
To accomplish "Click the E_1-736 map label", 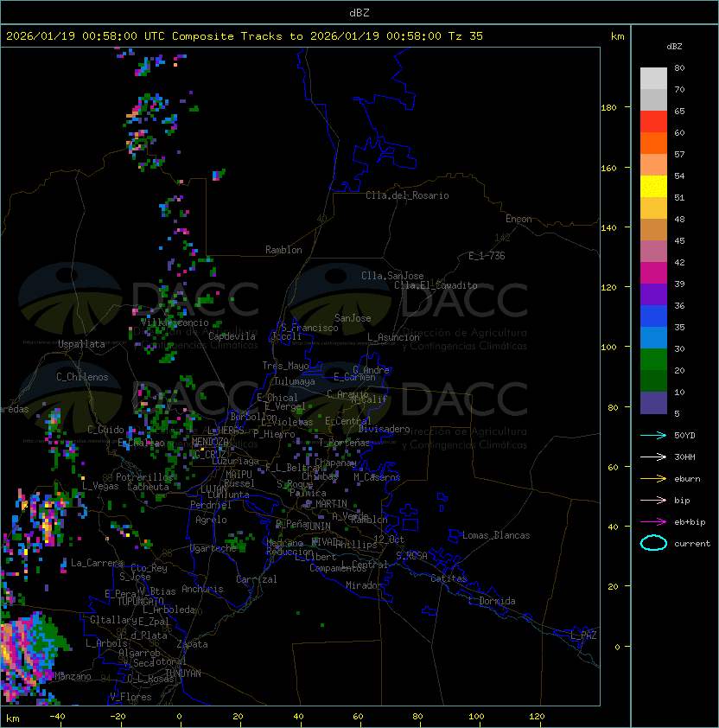I will (487, 256).
